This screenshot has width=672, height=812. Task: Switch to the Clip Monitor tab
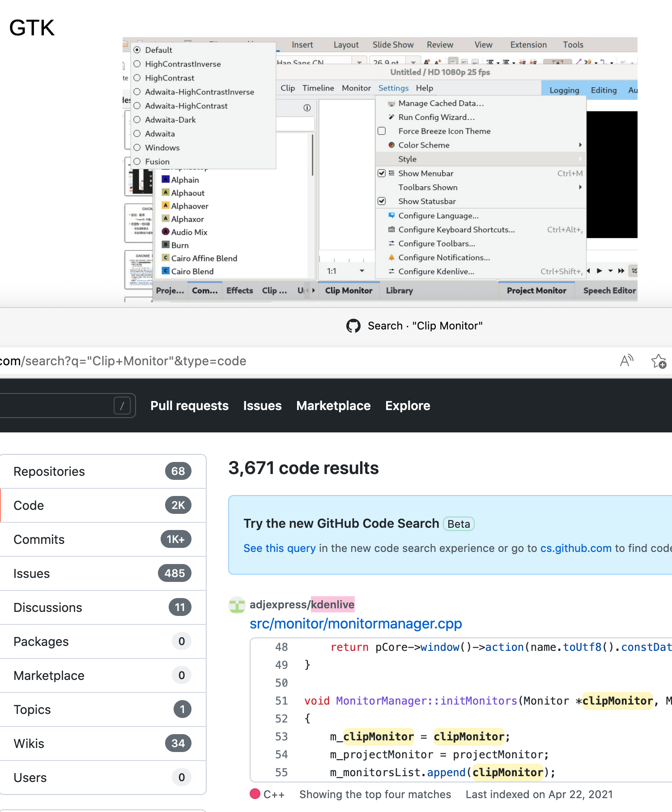pos(349,291)
